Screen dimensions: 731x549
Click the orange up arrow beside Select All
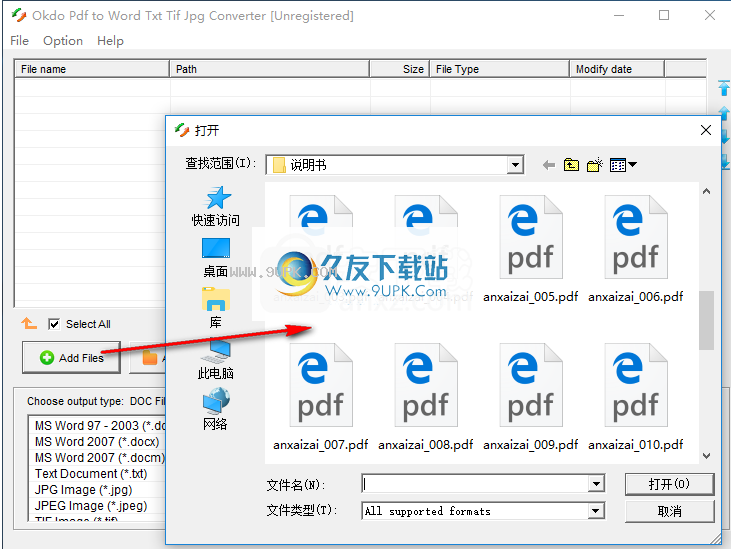[x=29, y=323]
